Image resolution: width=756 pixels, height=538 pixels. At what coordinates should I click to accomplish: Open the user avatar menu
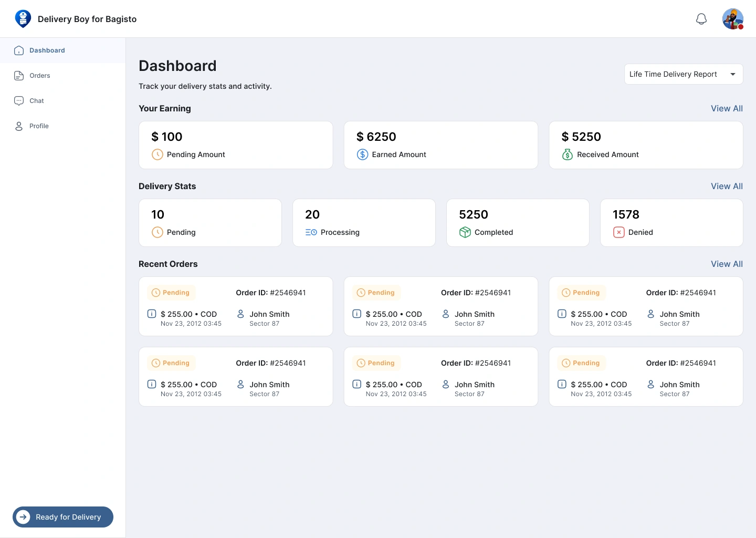pyautogui.click(x=733, y=19)
